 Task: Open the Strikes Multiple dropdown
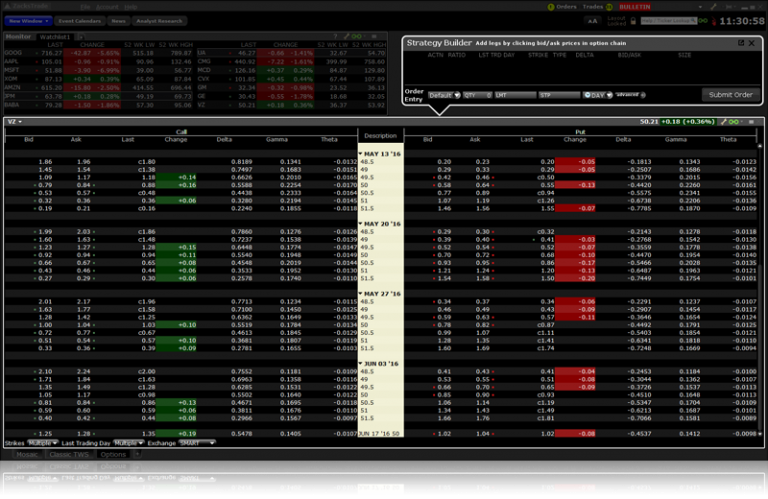point(43,443)
